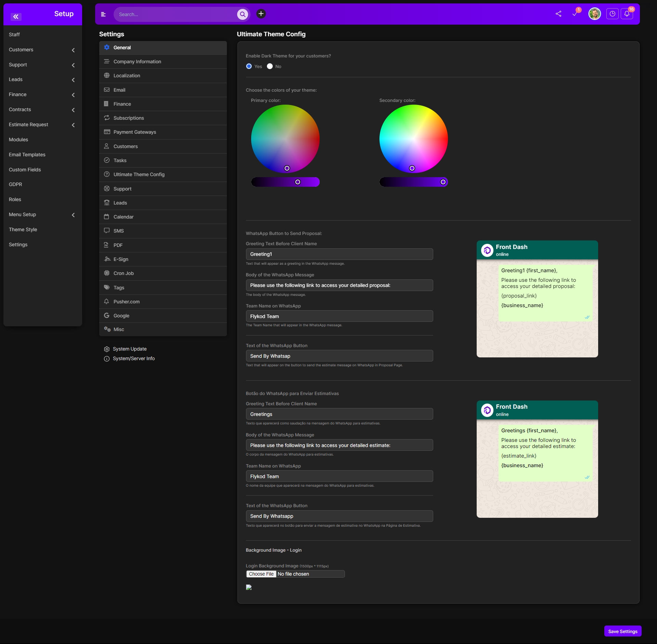Click the share icon in the top bar

tap(558, 14)
